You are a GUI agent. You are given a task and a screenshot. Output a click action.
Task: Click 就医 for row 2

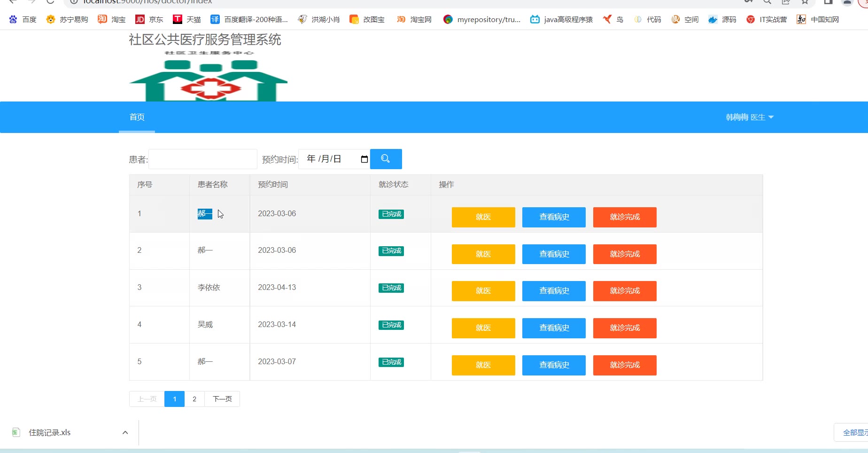click(483, 254)
